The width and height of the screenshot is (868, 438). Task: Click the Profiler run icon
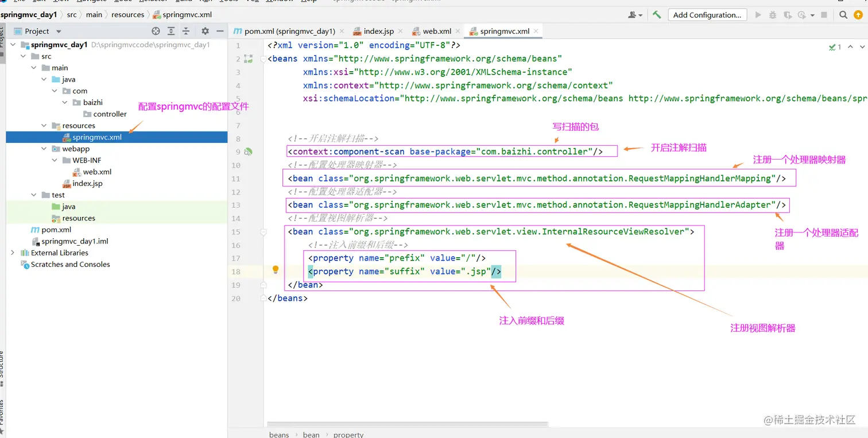pyautogui.click(x=802, y=15)
